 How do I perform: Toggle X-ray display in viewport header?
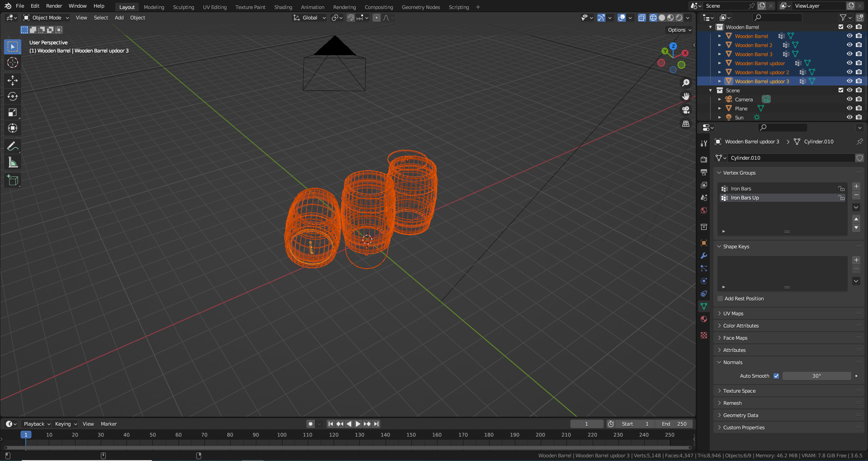[x=642, y=18]
